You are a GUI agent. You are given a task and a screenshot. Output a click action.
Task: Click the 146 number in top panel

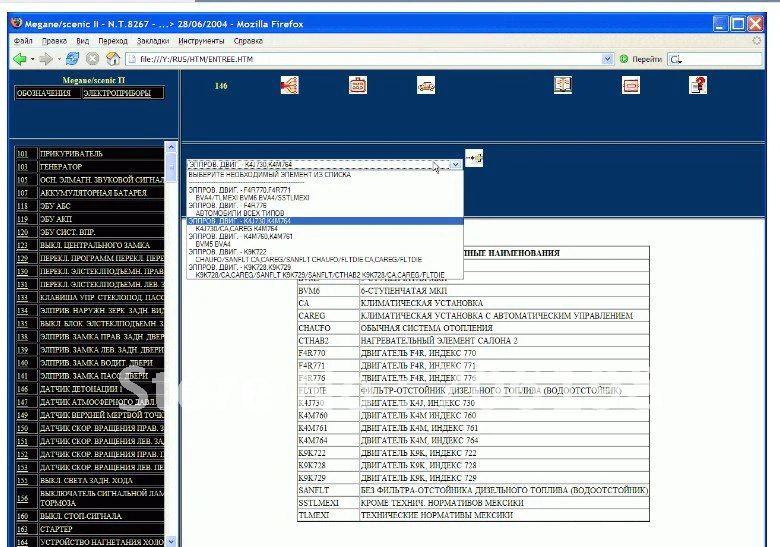click(x=221, y=86)
